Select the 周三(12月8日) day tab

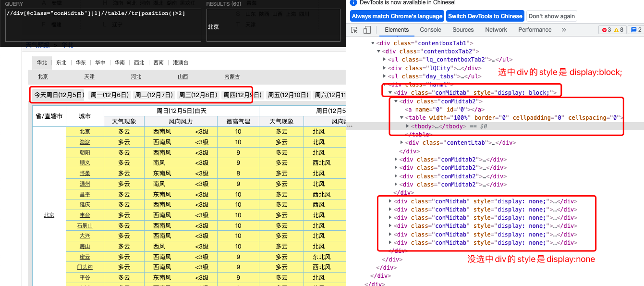[x=198, y=95]
